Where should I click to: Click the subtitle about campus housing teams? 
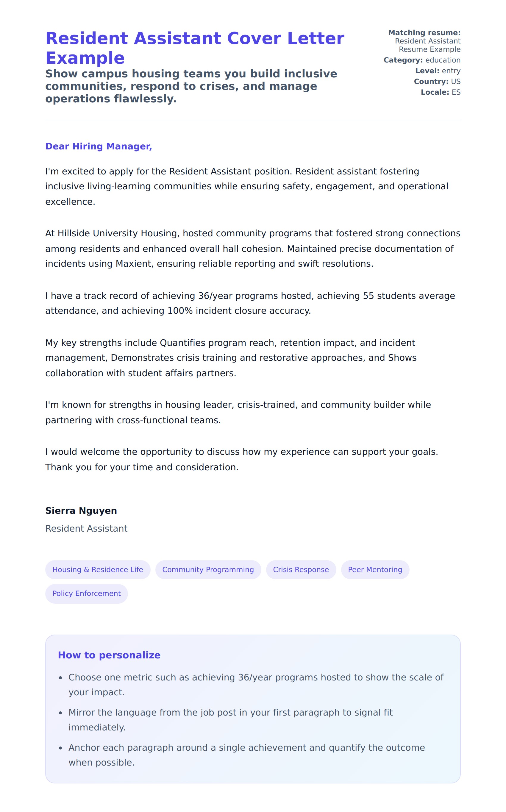coord(191,86)
